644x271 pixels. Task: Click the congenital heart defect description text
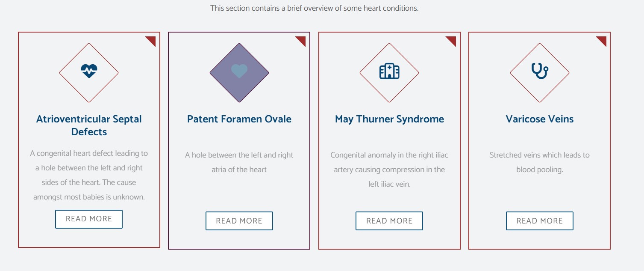point(89,175)
